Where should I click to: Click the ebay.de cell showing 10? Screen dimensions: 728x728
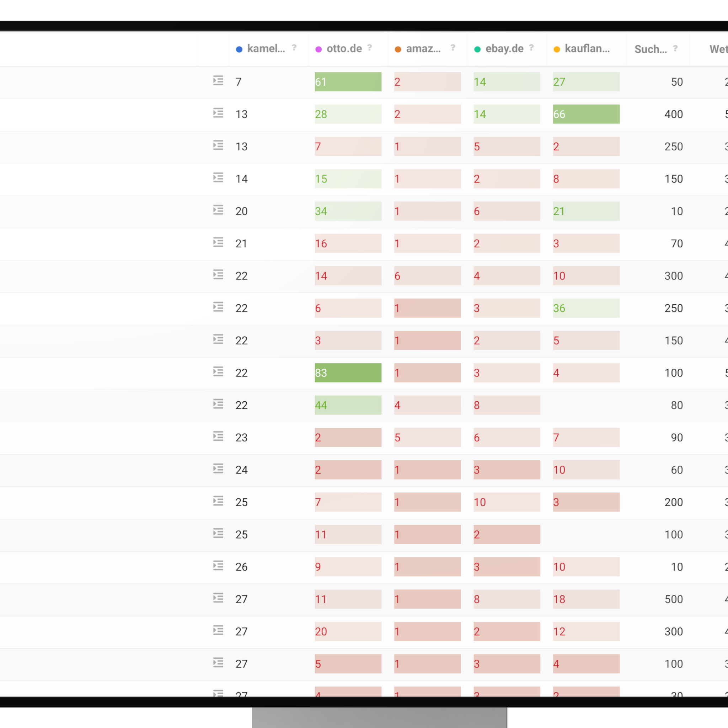(507, 502)
